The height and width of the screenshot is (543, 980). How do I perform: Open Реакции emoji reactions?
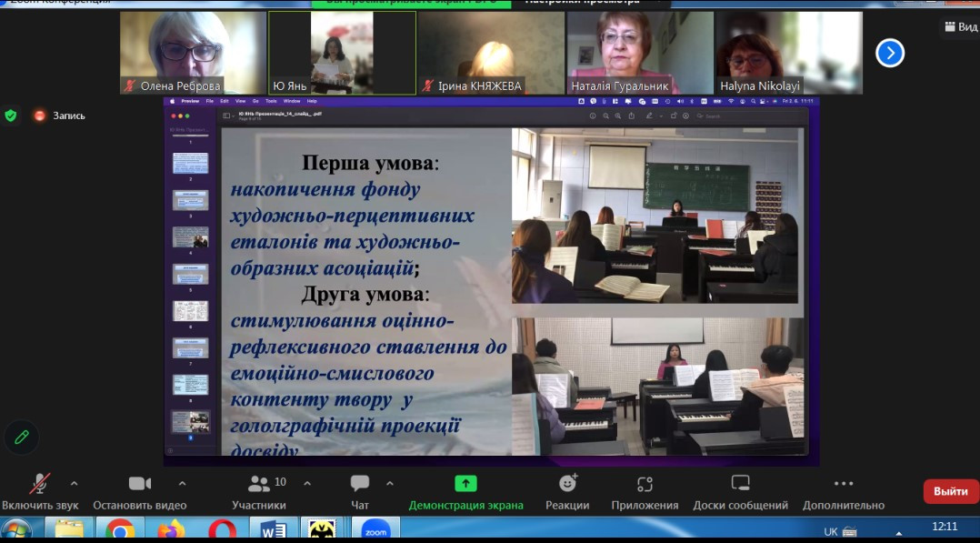[567, 492]
